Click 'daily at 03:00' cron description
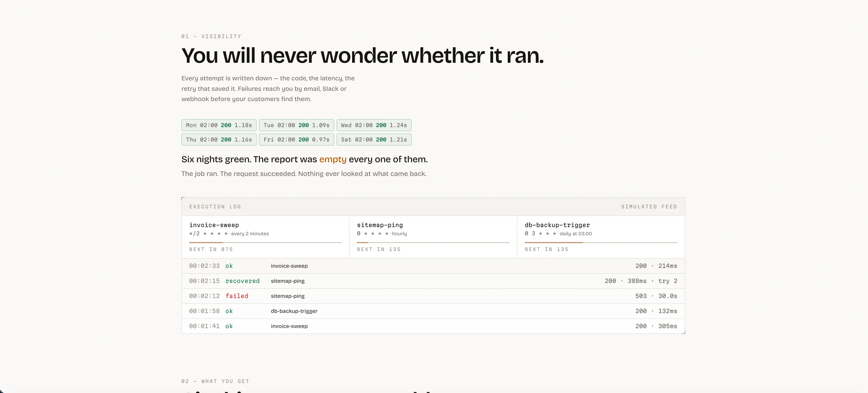The image size is (868, 393). tap(575, 233)
